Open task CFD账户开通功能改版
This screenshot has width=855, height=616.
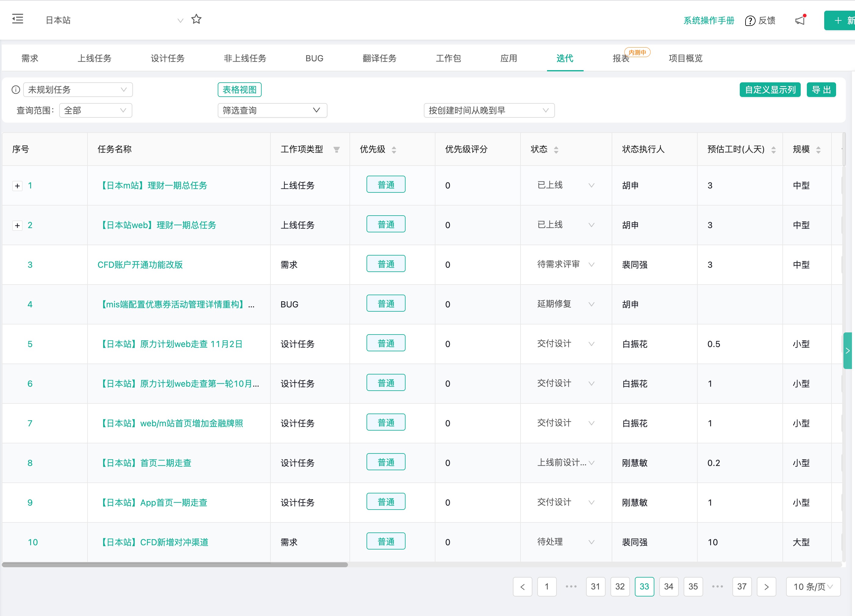[140, 265]
